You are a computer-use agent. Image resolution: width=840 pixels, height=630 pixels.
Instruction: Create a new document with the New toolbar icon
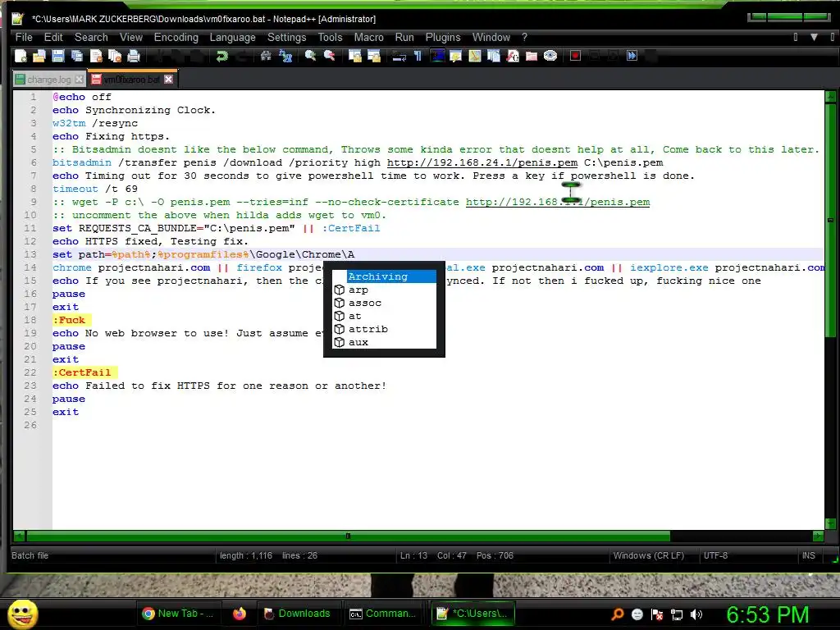[21, 56]
